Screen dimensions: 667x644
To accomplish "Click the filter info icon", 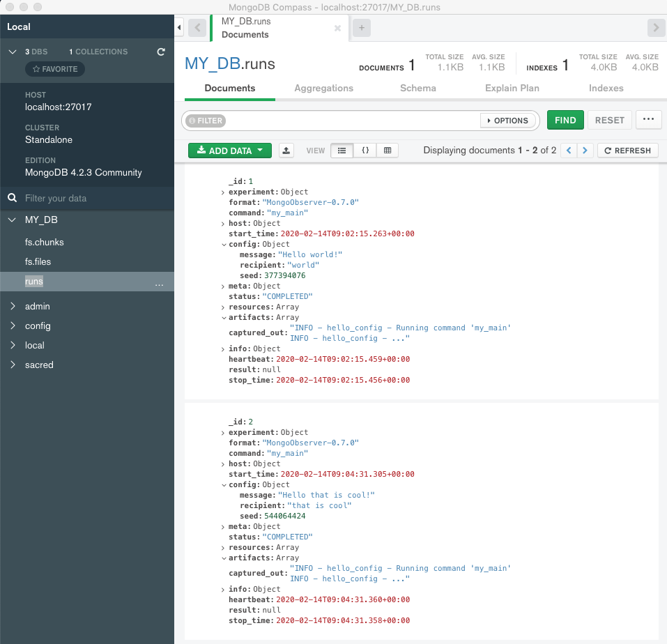I will point(192,121).
